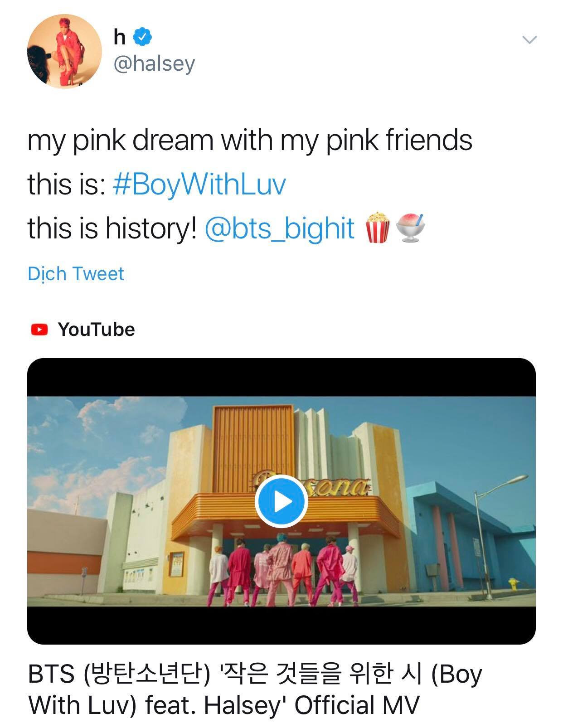Click the YouTube source label
The height and width of the screenshot is (728, 563).
(96, 330)
